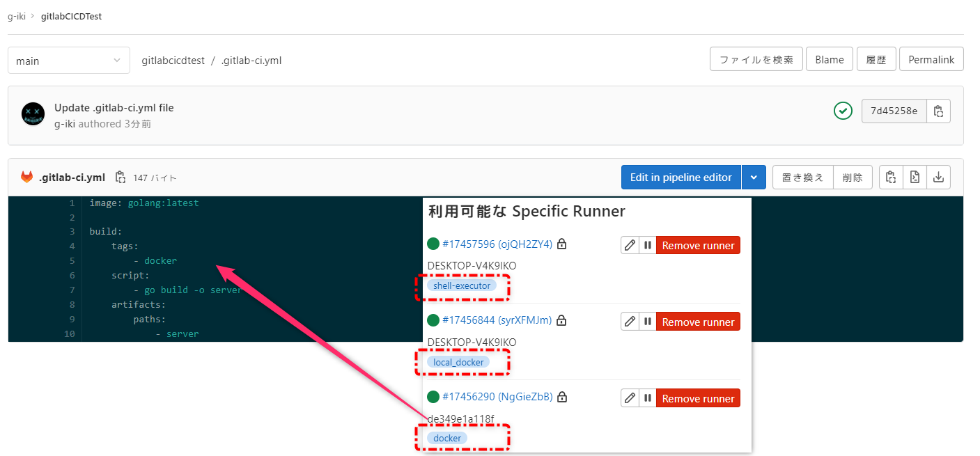Download the .gitlab-ci.yml file
Viewport: 980px width, 456px height.
click(x=938, y=177)
